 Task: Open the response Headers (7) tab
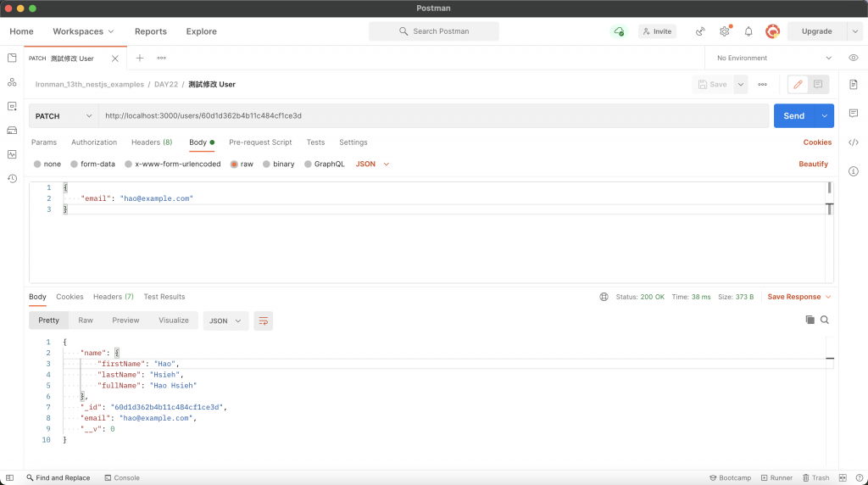(x=114, y=298)
